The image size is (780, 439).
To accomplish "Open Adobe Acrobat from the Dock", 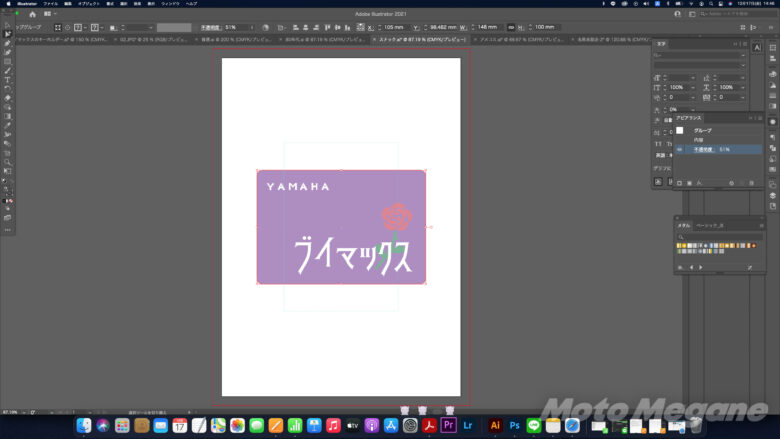I will tap(429, 425).
